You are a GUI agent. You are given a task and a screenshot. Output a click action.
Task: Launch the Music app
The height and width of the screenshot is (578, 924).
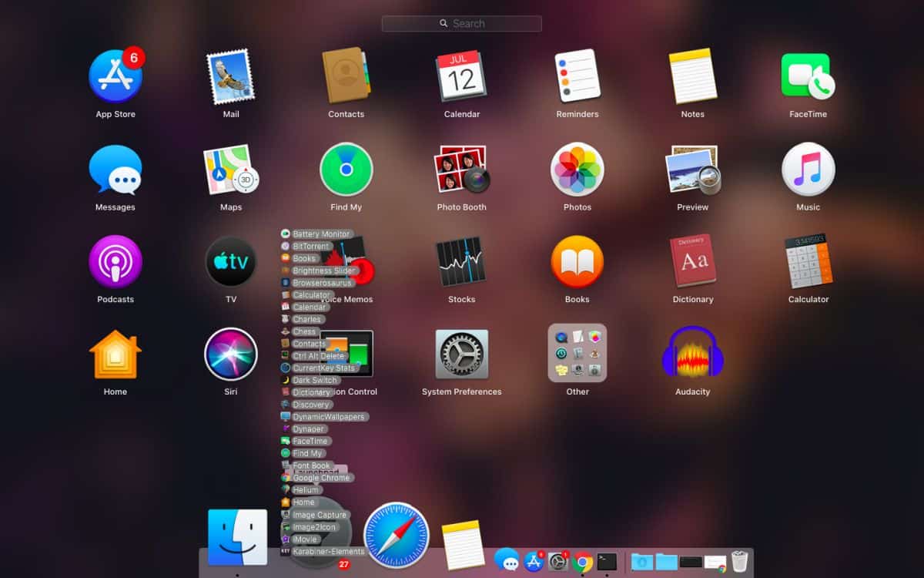point(808,170)
